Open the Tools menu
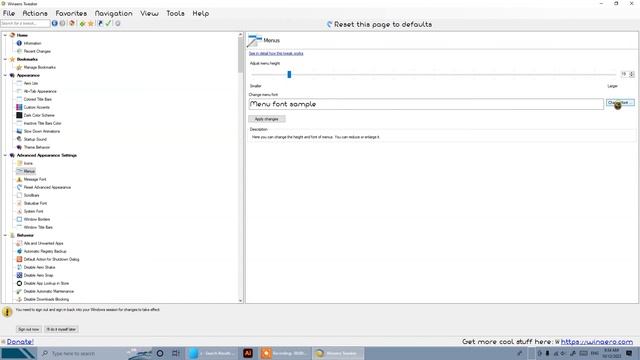 175,13
